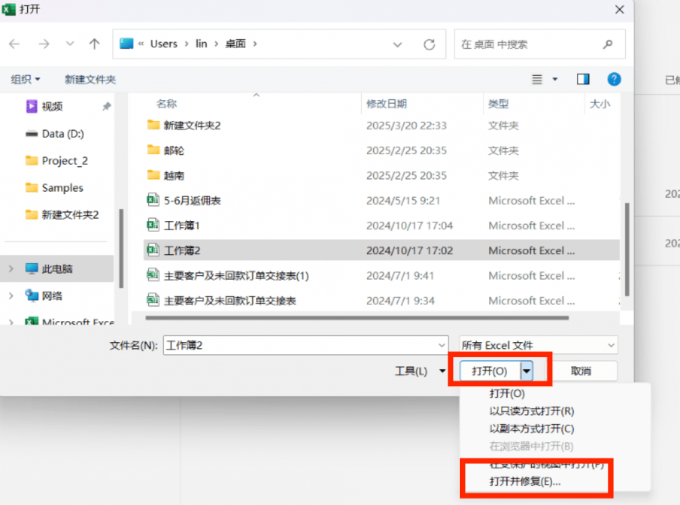Click the arrow beside 打开(O) button
The height and width of the screenshot is (505, 680).
point(526,371)
